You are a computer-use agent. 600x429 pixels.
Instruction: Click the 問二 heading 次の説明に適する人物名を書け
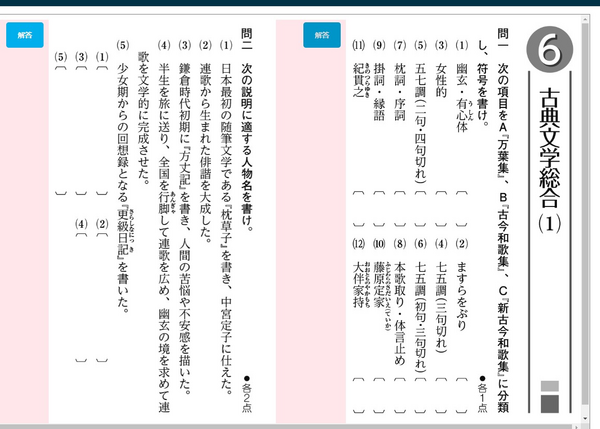(x=247, y=129)
